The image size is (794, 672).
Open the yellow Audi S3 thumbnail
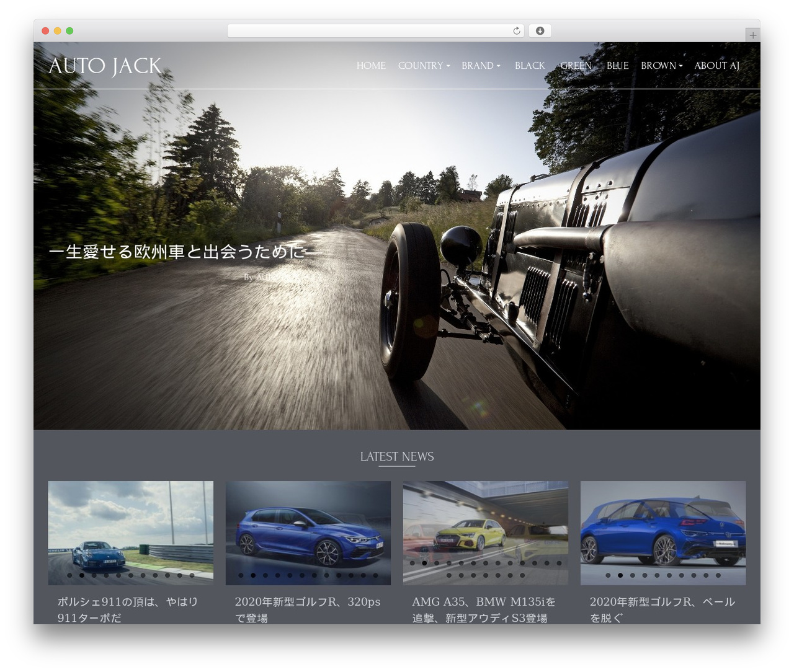click(x=486, y=533)
